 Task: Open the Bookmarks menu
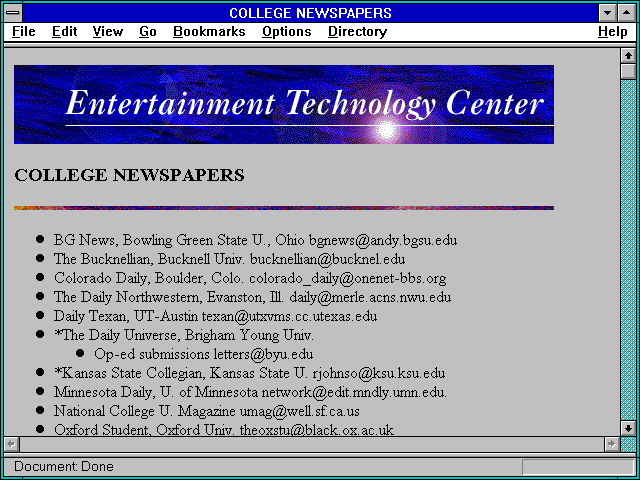(209, 31)
